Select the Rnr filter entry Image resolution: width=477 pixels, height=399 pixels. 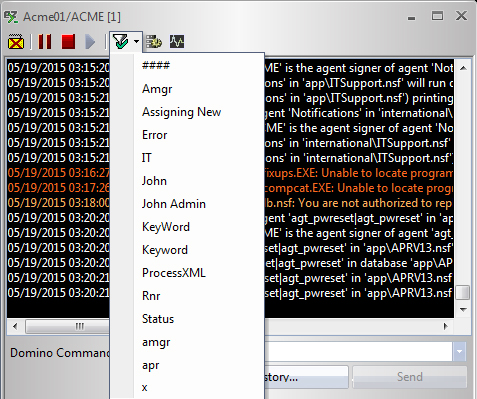[x=151, y=296]
